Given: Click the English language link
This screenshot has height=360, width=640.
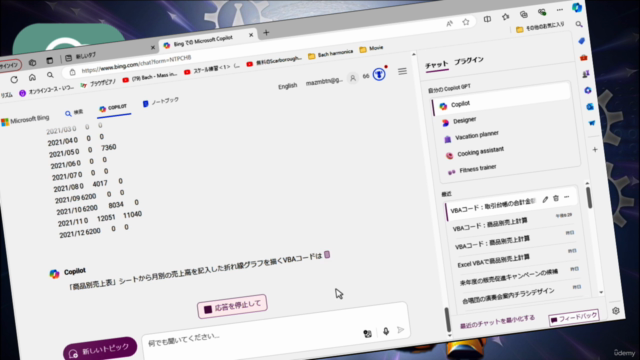Looking at the screenshot, I should pos(287,86).
